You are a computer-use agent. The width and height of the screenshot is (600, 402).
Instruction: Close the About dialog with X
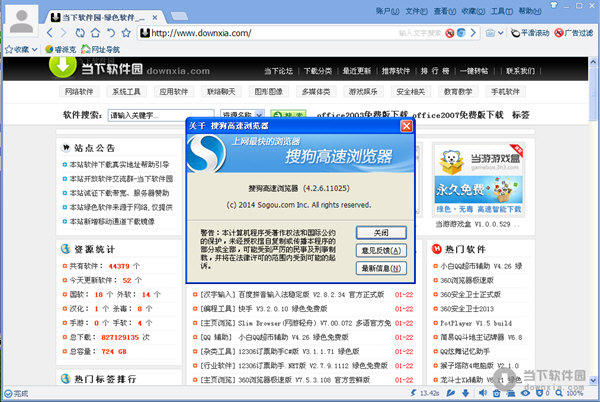click(406, 126)
